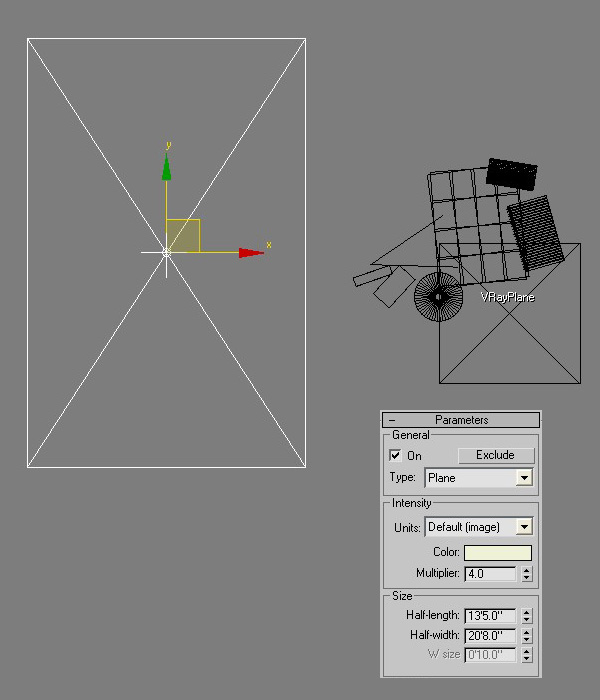Viewport: 600px width, 700px height.
Task: Click the Multiplier value field
Action: (x=490, y=574)
